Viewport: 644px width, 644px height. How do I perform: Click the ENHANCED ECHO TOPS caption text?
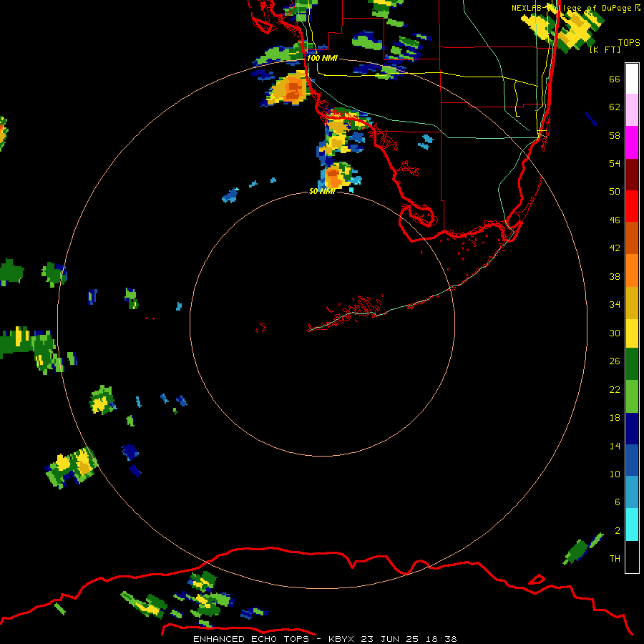pos(251,639)
